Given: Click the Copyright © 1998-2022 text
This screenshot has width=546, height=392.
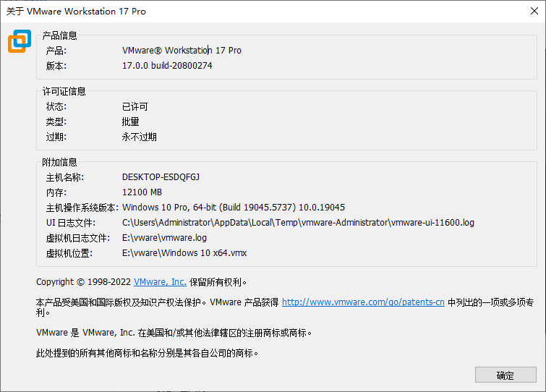Looking at the screenshot, I should pyautogui.click(x=84, y=281).
